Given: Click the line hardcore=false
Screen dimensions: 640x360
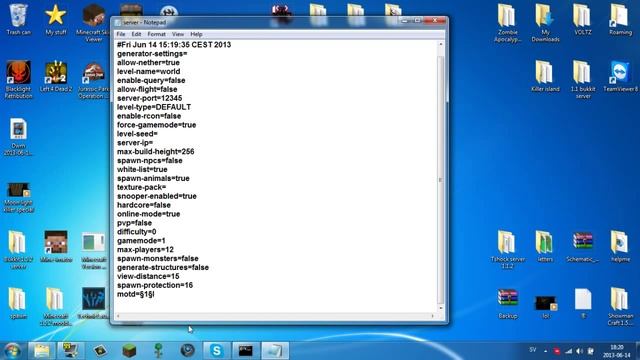Looking at the screenshot, I should 144,205.
